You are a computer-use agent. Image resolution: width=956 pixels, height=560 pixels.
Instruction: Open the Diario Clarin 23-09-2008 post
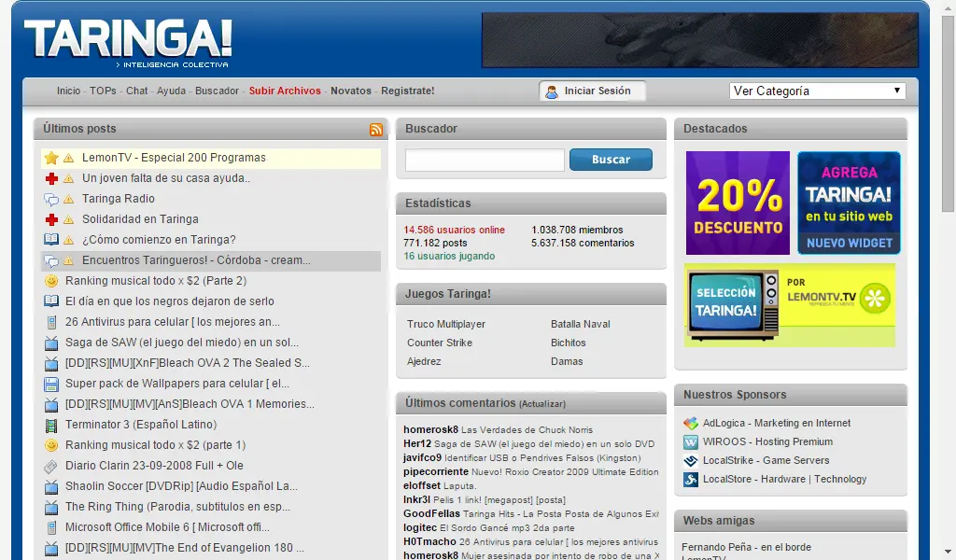click(154, 466)
